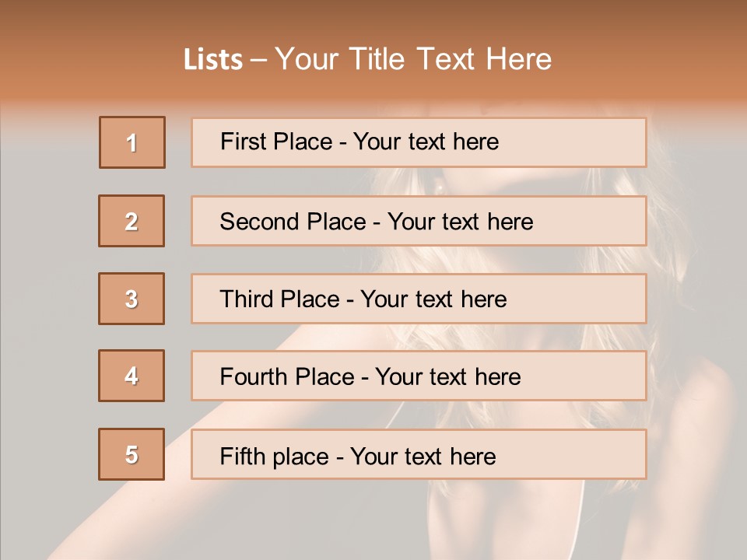Select the number 2 box
The width and height of the screenshot is (747, 560).
click(x=132, y=221)
